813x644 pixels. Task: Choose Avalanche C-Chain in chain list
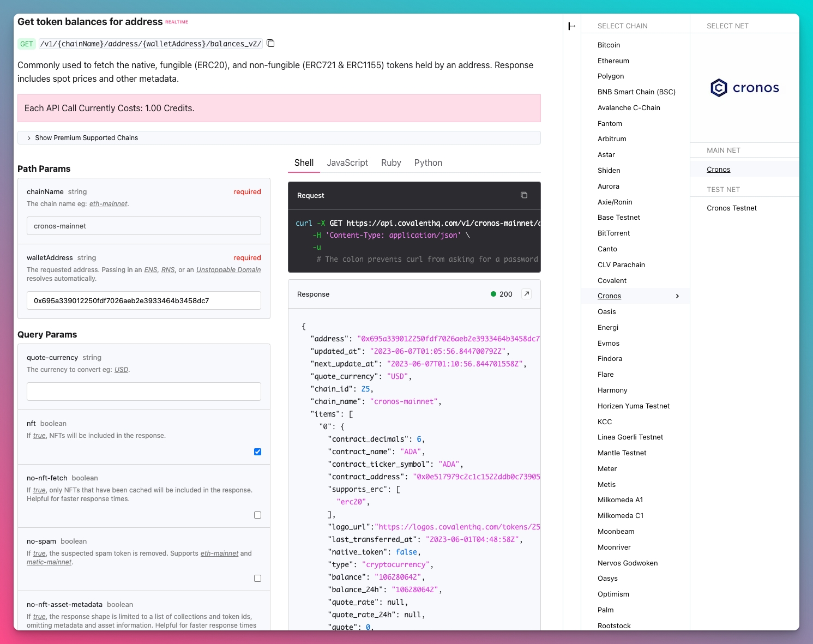pyautogui.click(x=629, y=108)
